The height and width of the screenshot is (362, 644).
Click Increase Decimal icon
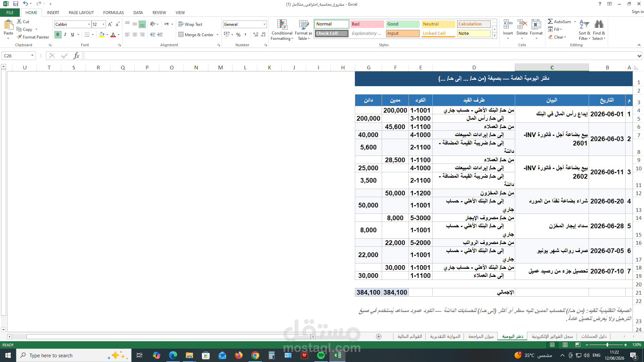[x=256, y=35]
